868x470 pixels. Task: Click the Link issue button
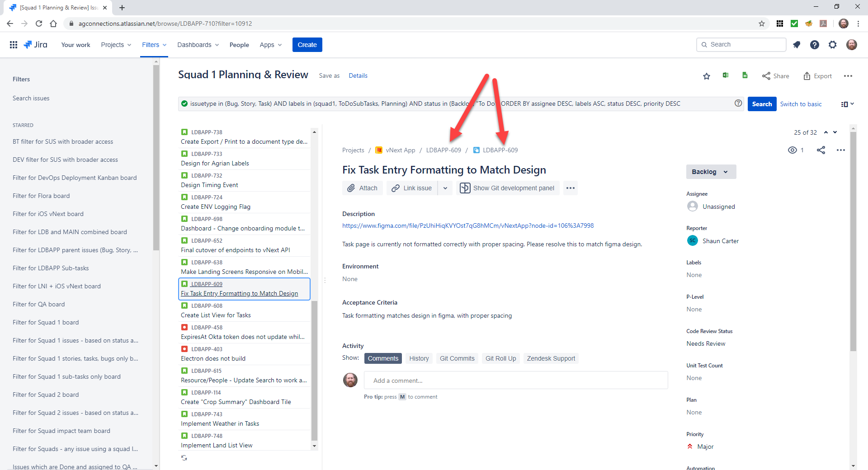pos(412,188)
